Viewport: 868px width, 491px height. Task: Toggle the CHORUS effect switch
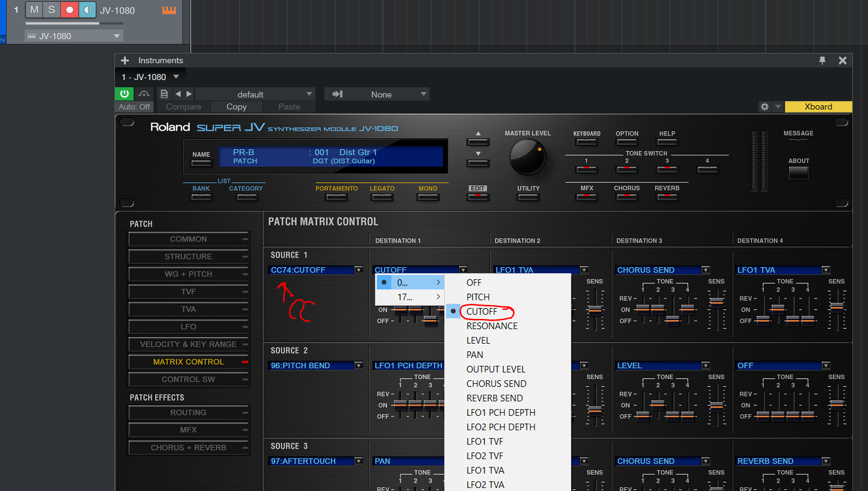point(627,197)
